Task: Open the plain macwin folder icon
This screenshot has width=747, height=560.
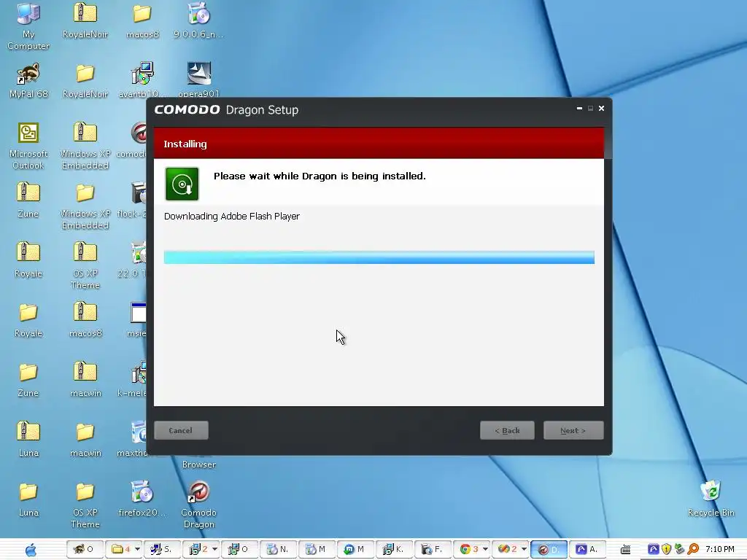Action: pos(85,439)
